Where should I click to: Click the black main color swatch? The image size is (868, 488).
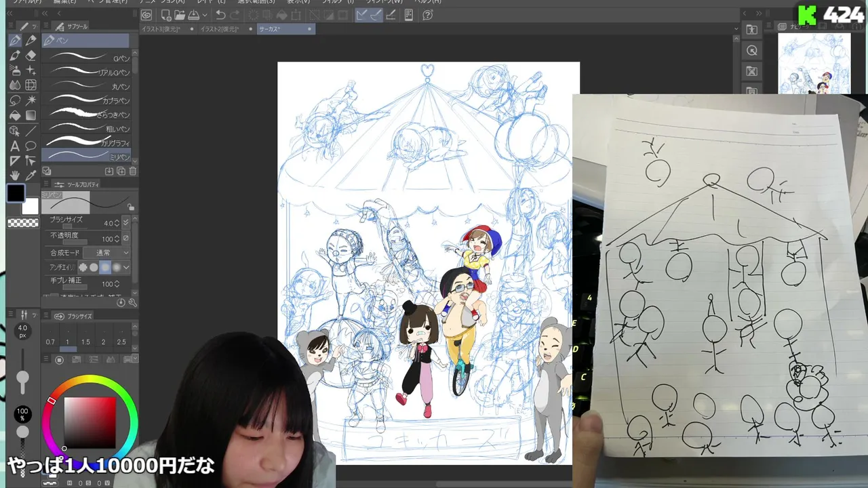pos(16,194)
